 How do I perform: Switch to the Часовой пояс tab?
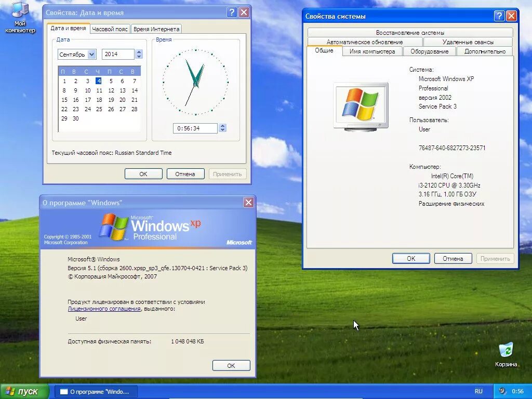[110, 29]
